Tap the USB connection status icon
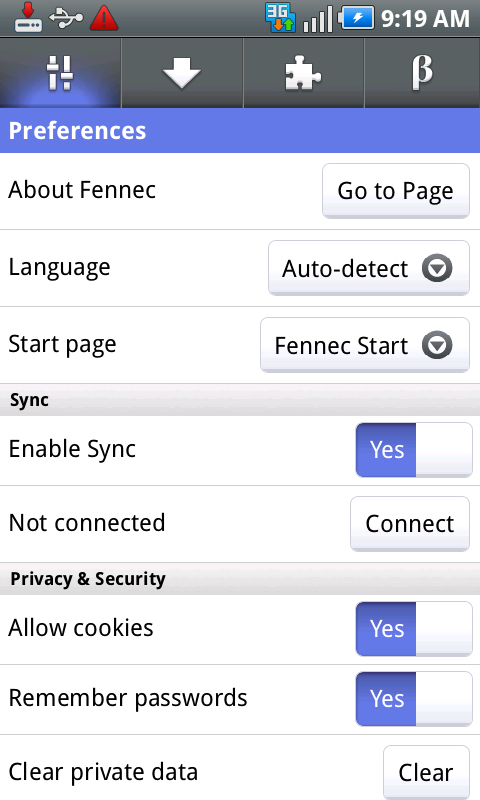This screenshot has height=800, width=480. 66,18
